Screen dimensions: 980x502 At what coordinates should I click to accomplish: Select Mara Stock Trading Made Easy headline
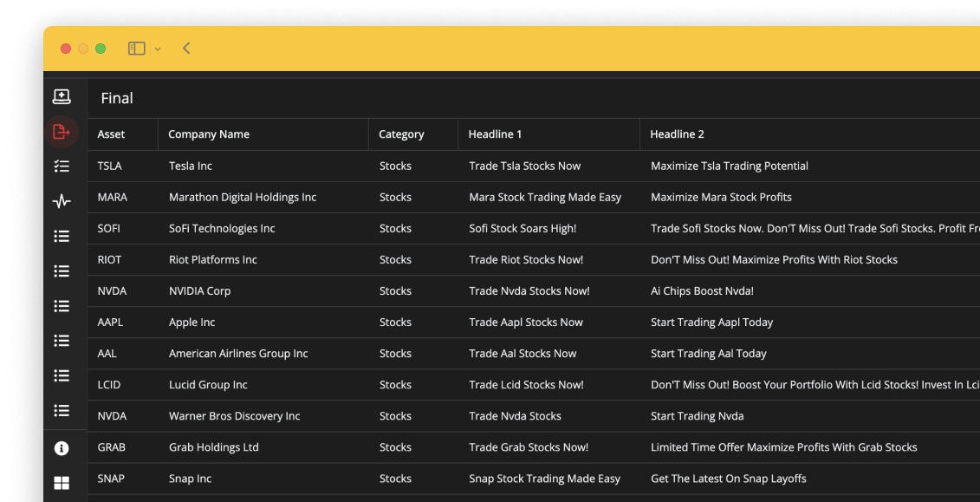545,198
